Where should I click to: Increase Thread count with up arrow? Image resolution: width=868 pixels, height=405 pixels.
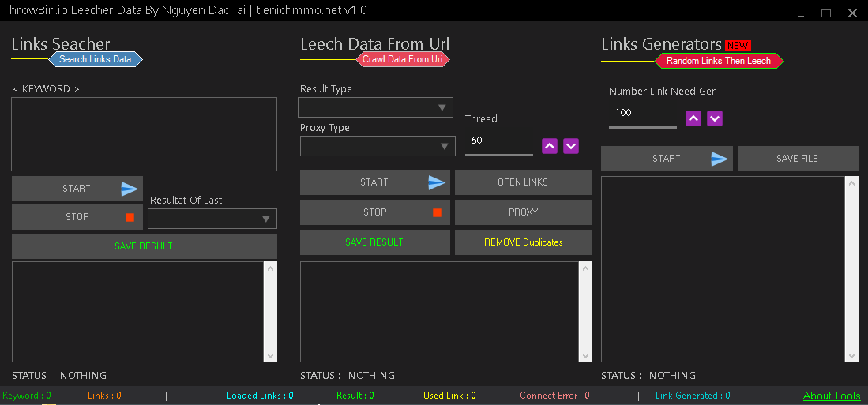coord(549,146)
